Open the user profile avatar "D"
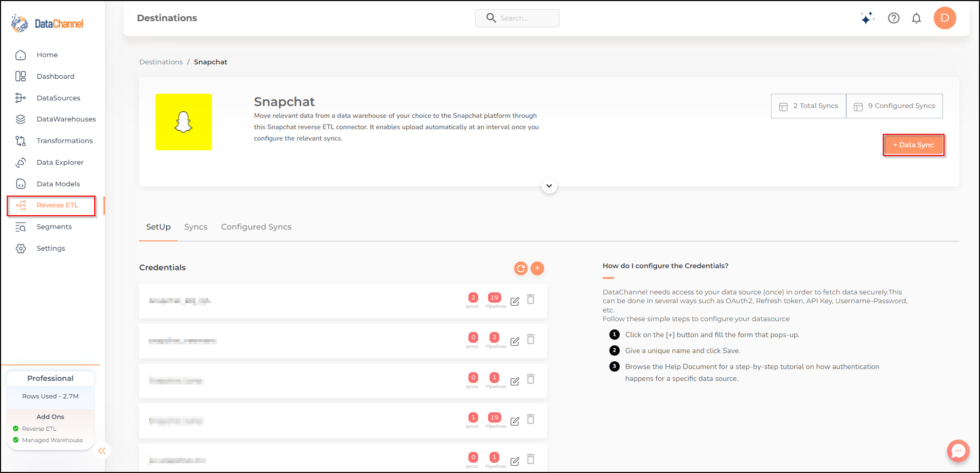Image resolution: width=980 pixels, height=473 pixels. click(945, 18)
